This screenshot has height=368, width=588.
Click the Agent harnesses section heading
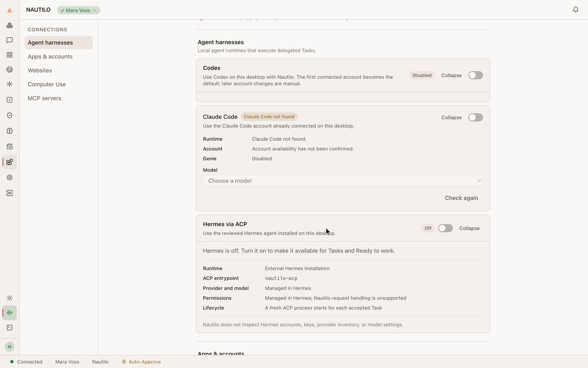coord(220,42)
